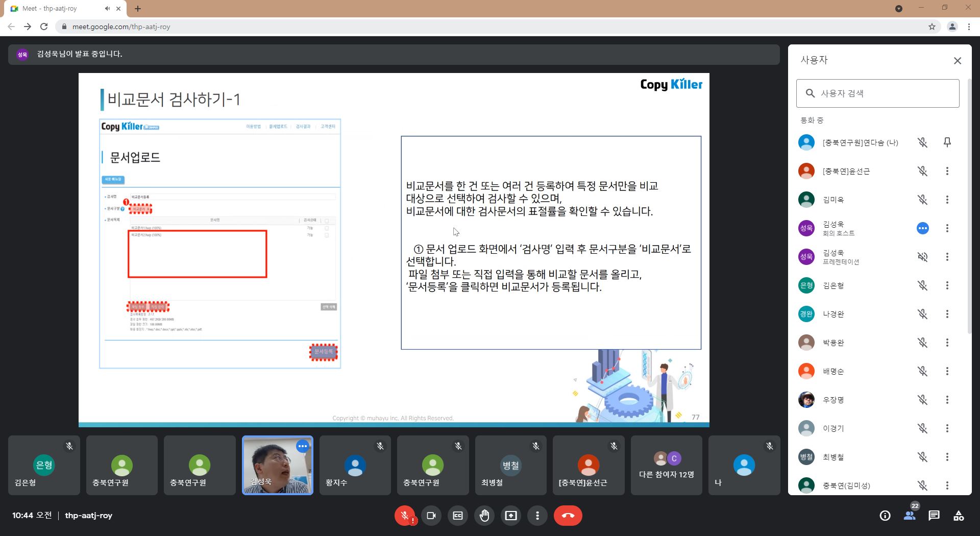Open more options for 김미옥

947,200
